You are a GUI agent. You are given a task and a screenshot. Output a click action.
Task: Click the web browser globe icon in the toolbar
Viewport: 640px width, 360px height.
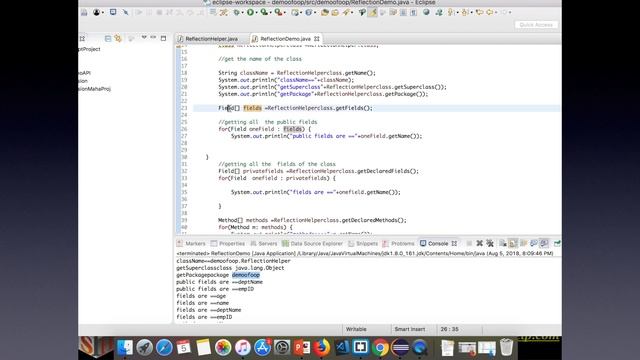426,12
